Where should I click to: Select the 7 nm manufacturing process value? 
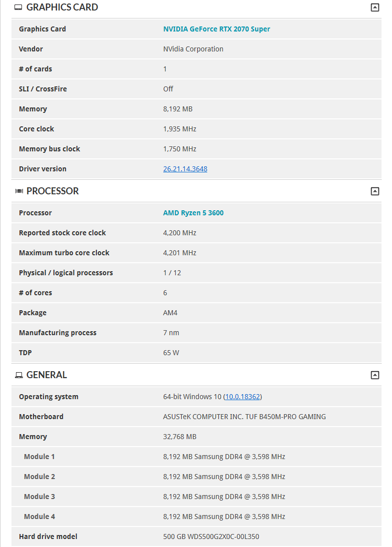coord(171,333)
